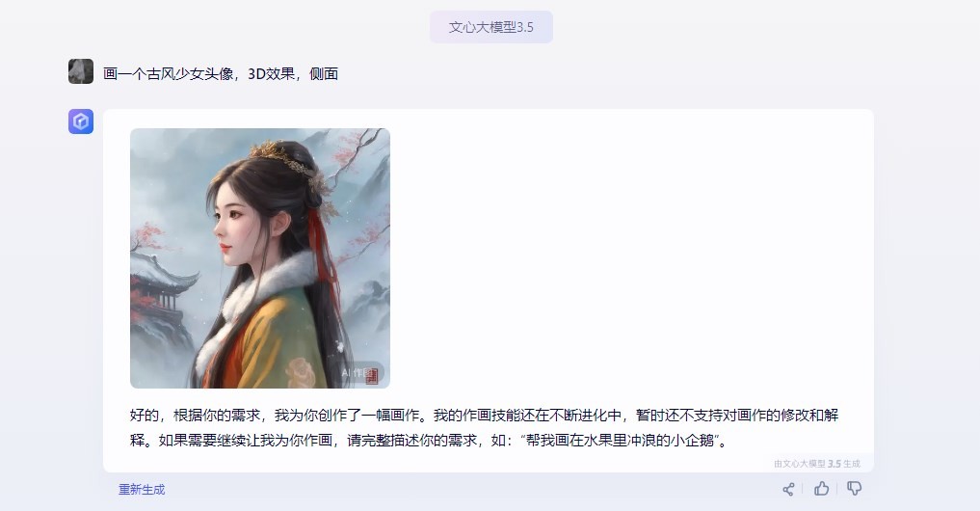Click the response line starting with 释。如果需要继续
Viewport: 980px width, 511px height.
click(x=429, y=441)
